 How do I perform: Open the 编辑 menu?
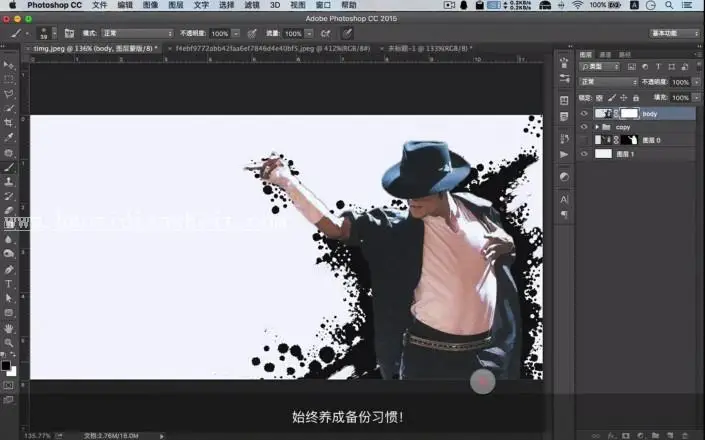pyautogui.click(x=125, y=5)
